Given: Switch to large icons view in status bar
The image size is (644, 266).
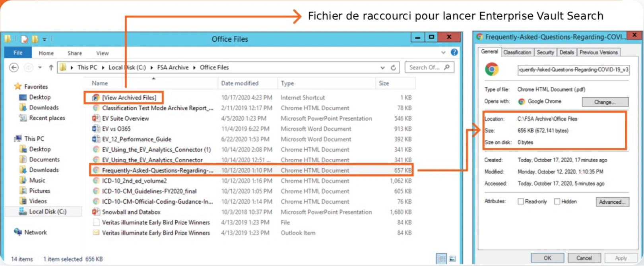Looking at the screenshot, I should point(452,259).
